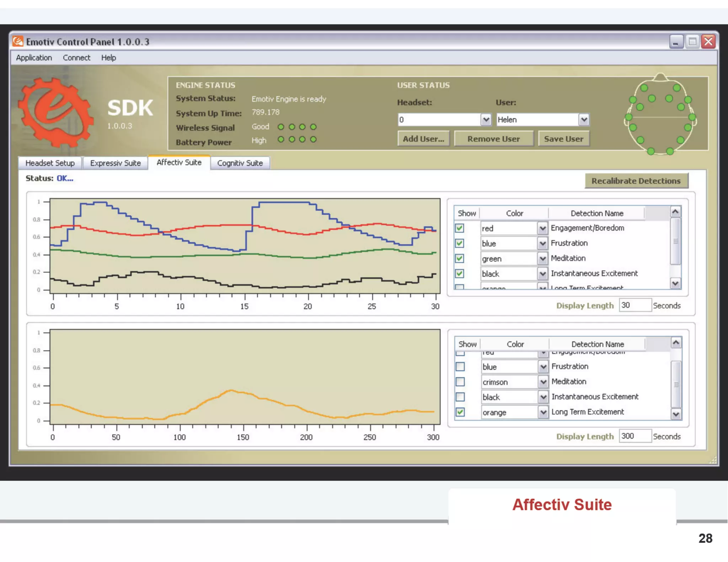Check Show for Frustration in bottom list
The height and width of the screenshot is (562, 728).
coord(460,367)
